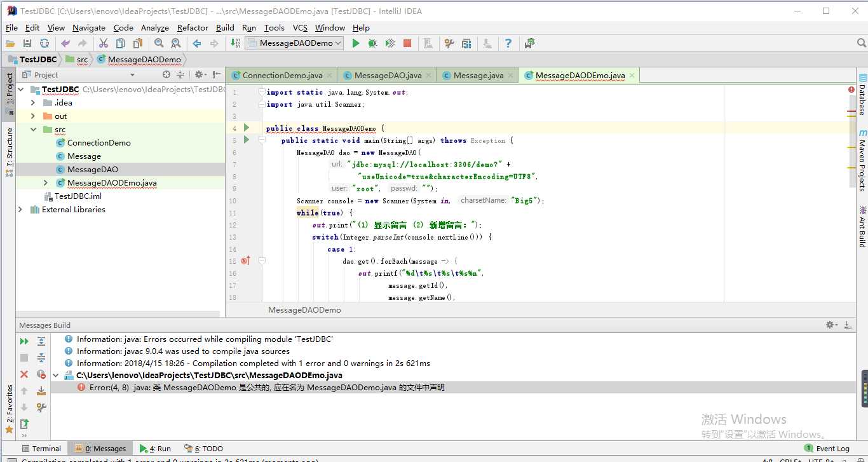Toggle Hide Warnings in Messages panel
This screenshot has height=462, width=868.
tap(41, 374)
